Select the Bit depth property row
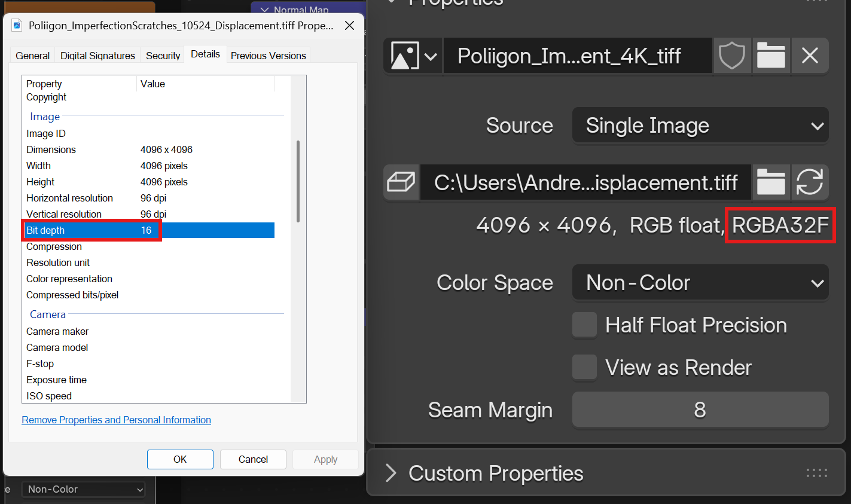This screenshot has height=504, width=851. pos(90,230)
